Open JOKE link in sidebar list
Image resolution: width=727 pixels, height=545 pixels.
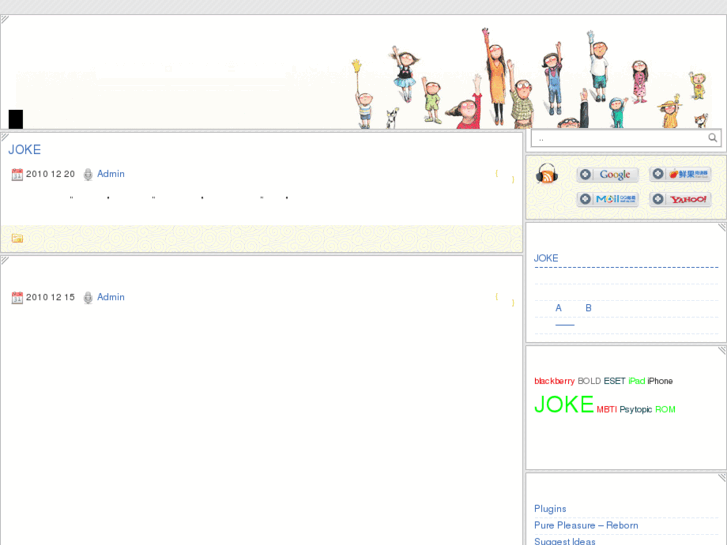546,258
